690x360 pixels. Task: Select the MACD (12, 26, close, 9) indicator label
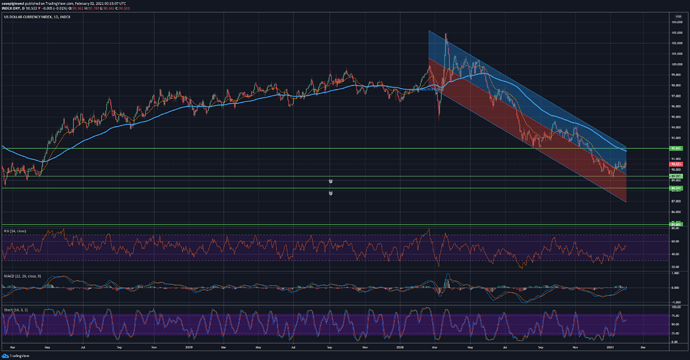tap(22, 276)
